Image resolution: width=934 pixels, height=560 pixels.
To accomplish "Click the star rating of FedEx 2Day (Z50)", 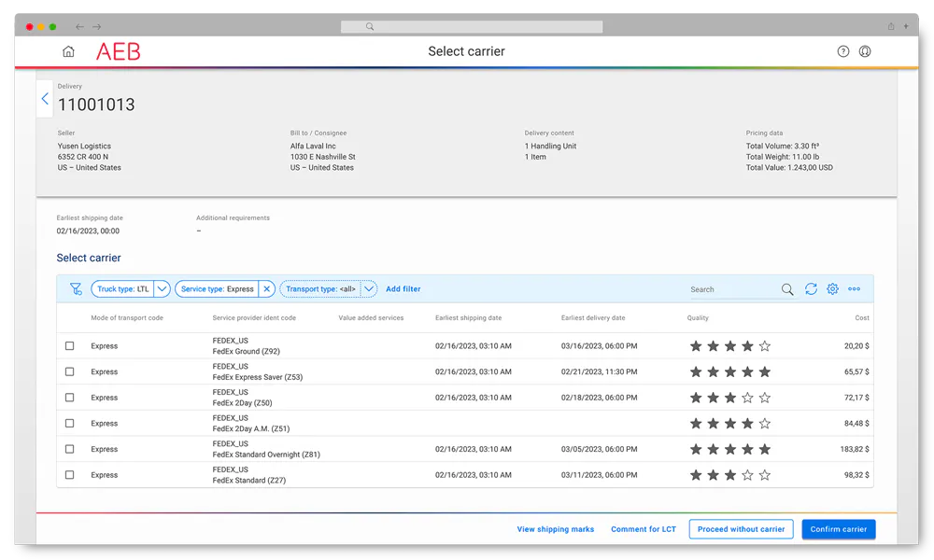I will tap(730, 398).
